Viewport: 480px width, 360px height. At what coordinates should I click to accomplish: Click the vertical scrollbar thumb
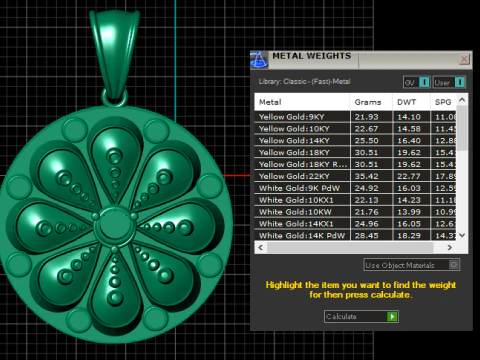click(462, 128)
